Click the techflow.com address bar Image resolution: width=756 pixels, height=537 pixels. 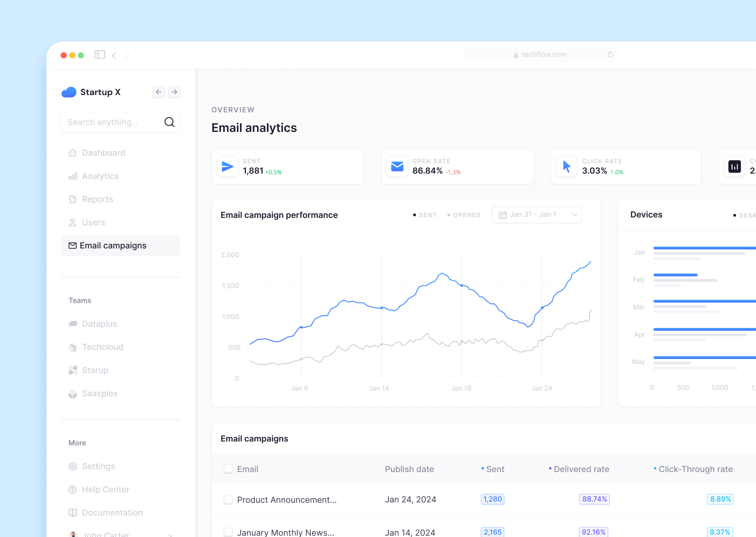[540, 54]
